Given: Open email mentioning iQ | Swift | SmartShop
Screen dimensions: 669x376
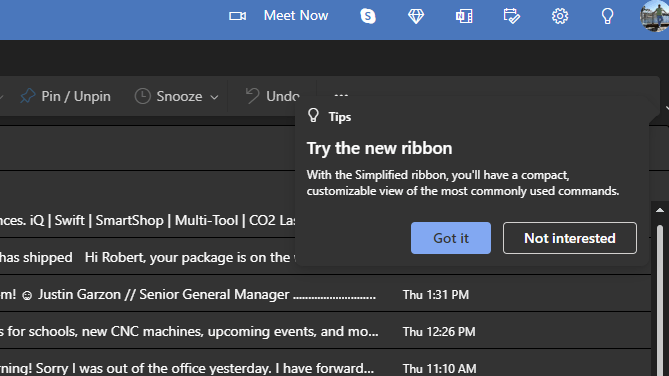Looking at the screenshot, I should (x=147, y=220).
